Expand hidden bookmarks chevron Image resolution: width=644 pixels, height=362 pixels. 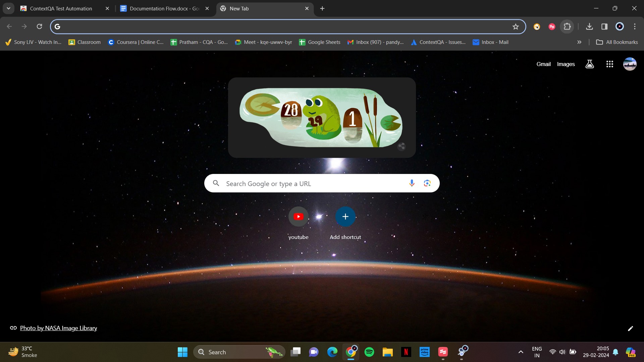[x=579, y=42]
